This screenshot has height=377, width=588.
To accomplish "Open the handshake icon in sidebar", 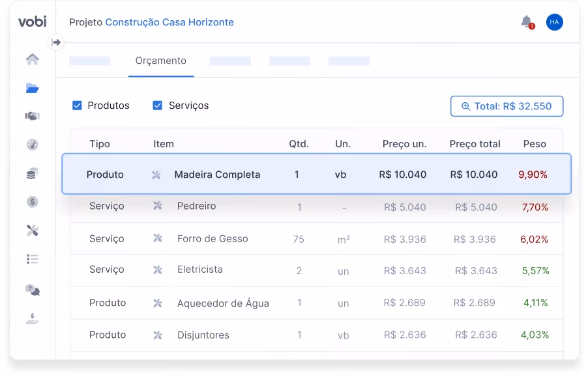I will point(33,116).
